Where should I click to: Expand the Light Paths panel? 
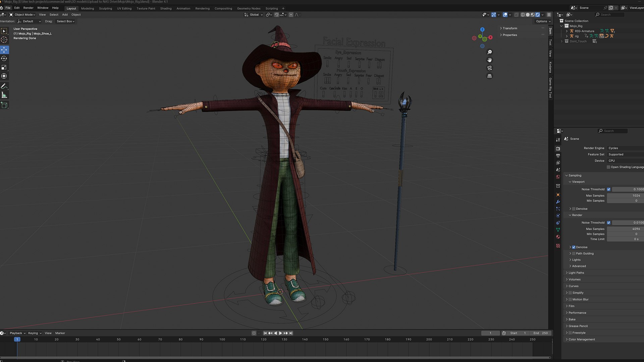coord(576,273)
